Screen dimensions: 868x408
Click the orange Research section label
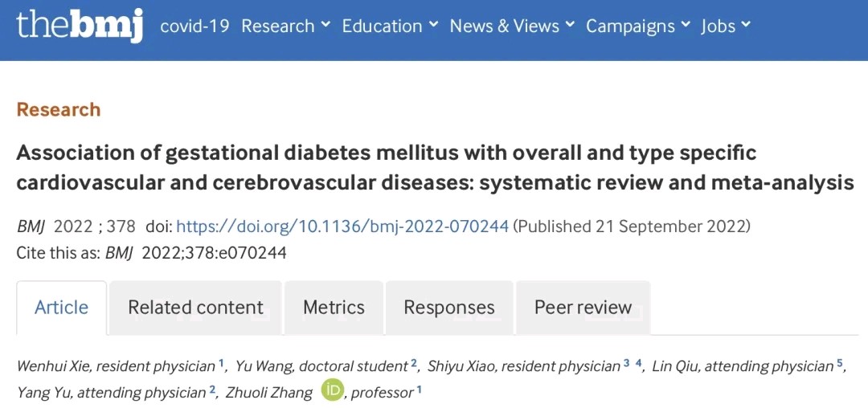click(59, 109)
